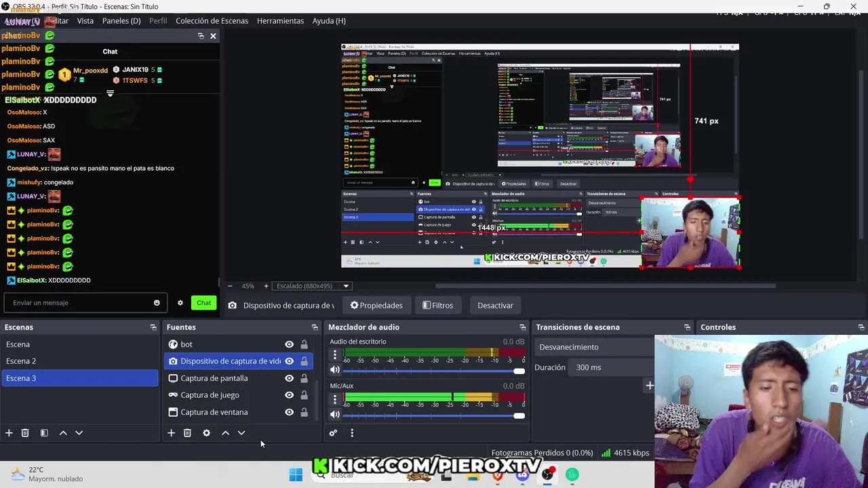Adjust Audio del escritorio volume slider
Viewport: 868px width, 488px height.
pos(434,371)
